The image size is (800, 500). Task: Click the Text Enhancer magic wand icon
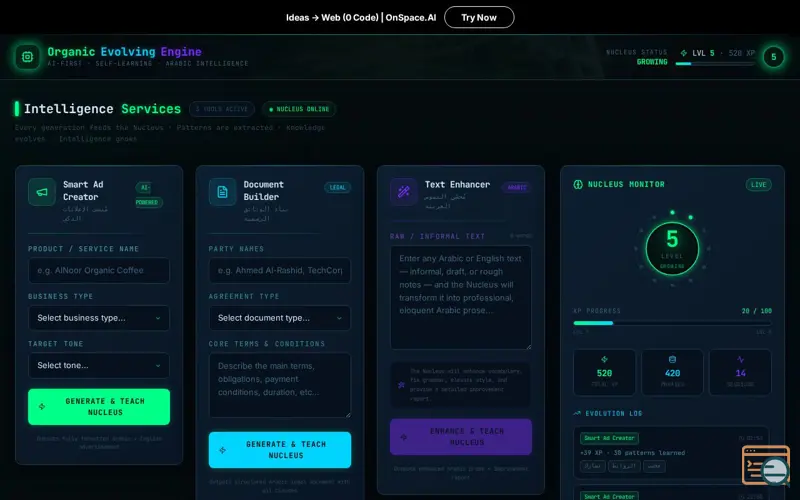coord(404,192)
